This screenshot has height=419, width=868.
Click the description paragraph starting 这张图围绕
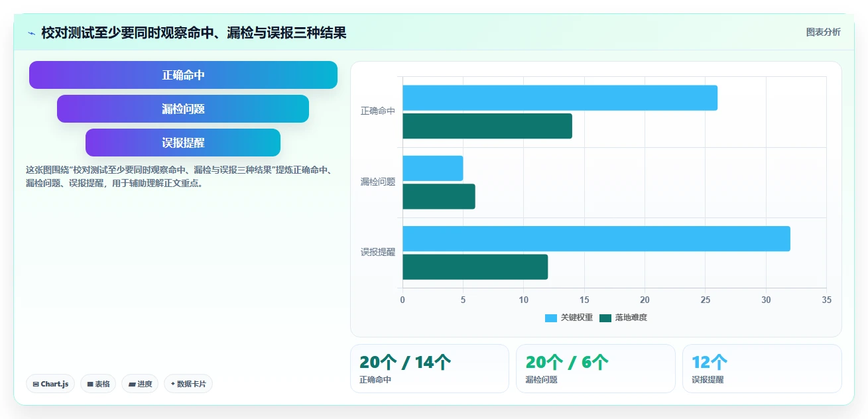[179, 176]
